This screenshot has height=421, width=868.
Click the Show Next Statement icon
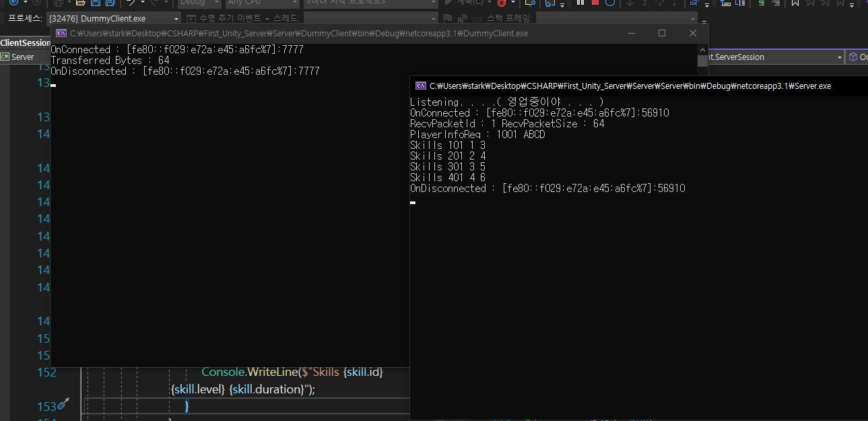[x=630, y=3]
